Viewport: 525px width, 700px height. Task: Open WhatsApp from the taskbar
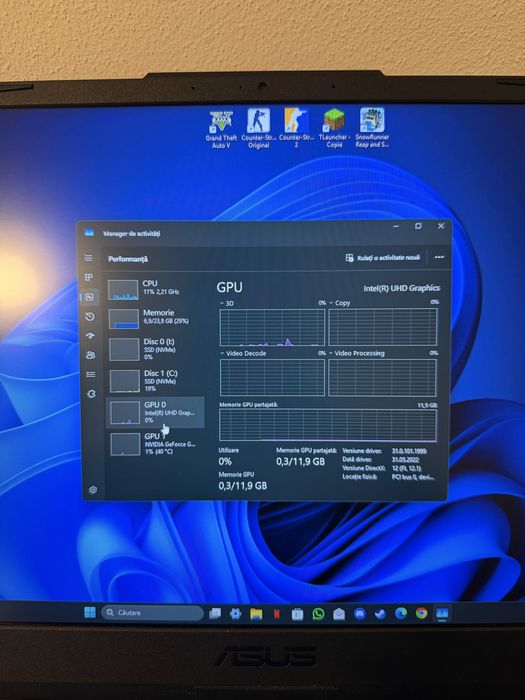click(318, 614)
